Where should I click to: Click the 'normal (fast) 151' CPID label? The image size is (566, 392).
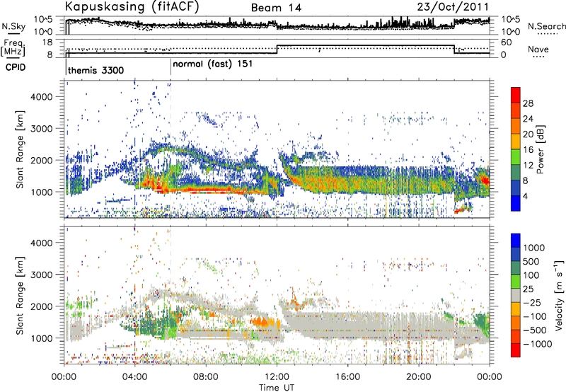pyautogui.click(x=213, y=64)
